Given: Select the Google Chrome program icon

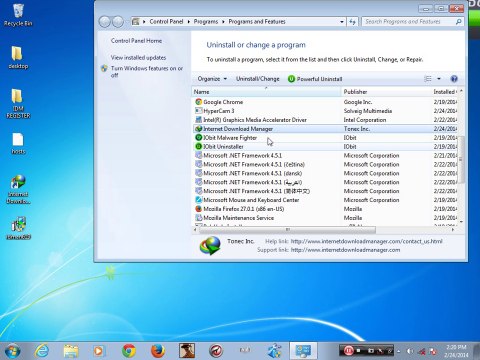Looking at the screenshot, I should pyautogui.click(x=199, y=102).
